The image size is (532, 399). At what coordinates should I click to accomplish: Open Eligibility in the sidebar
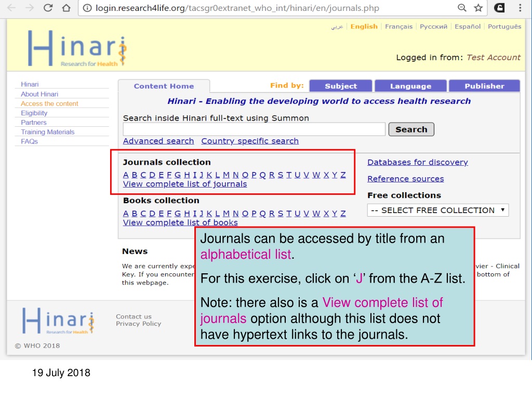pos(34,113)
